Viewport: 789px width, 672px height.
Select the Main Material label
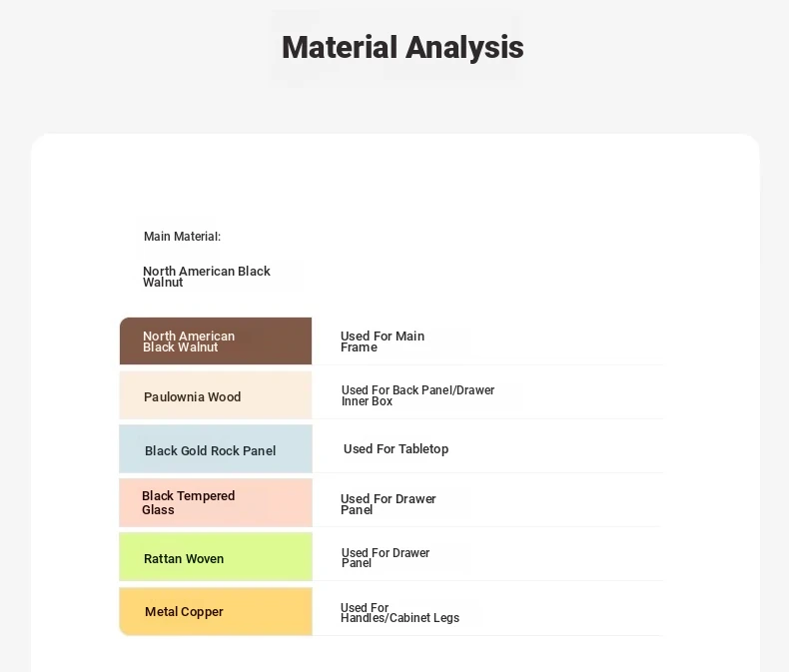(182, 237)
